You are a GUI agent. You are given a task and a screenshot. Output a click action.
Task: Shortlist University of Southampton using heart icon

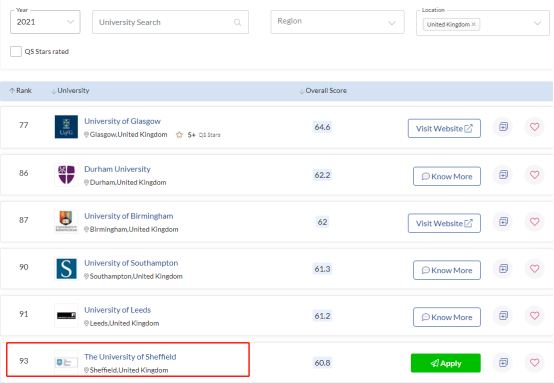point(535,269)
